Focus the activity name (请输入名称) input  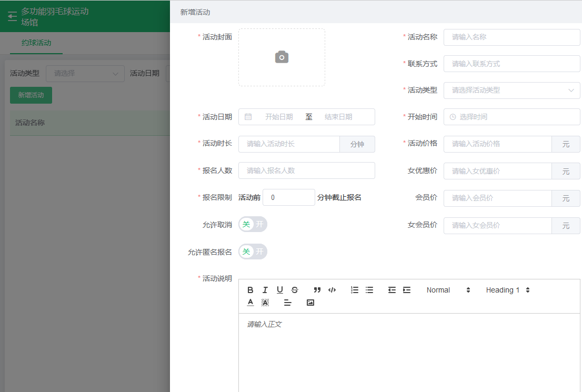coord(512,37)
